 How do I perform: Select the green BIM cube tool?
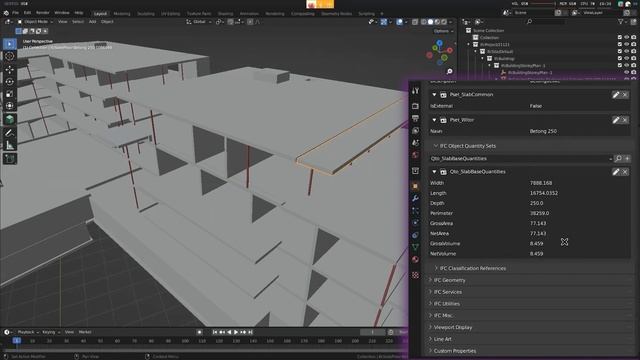pyautogui.click(x=9, y=119)
